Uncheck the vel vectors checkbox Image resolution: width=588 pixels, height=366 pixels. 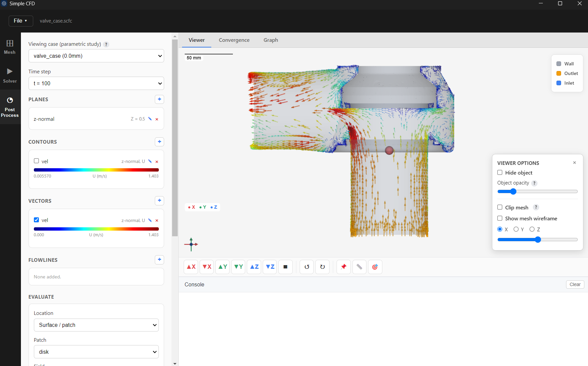click(37, 220)
